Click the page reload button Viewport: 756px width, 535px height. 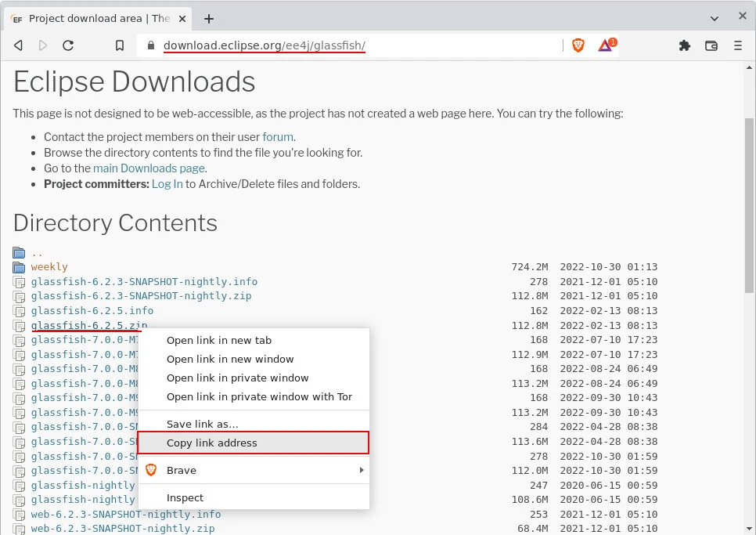[x=68, y=45]
